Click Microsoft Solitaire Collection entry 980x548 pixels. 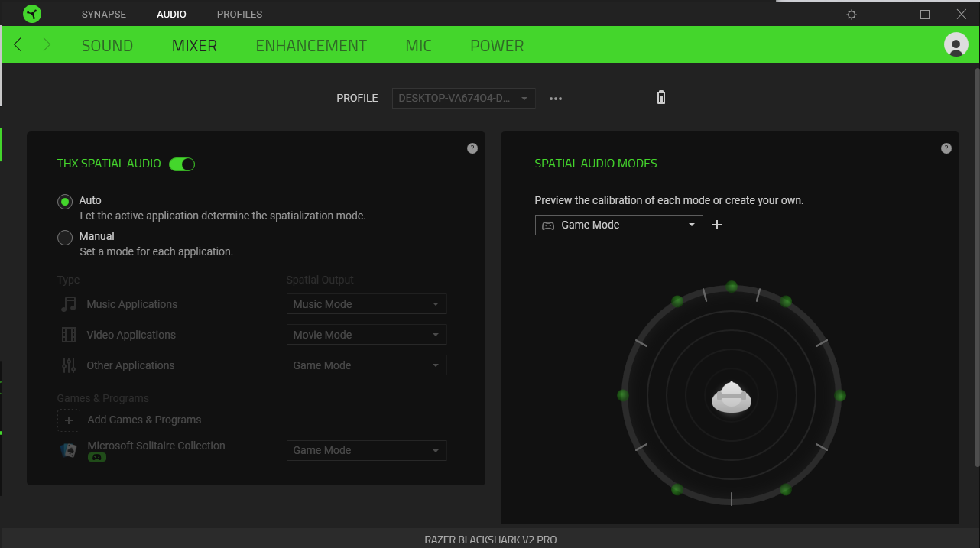pyautogui.click(x=156, y=446)
